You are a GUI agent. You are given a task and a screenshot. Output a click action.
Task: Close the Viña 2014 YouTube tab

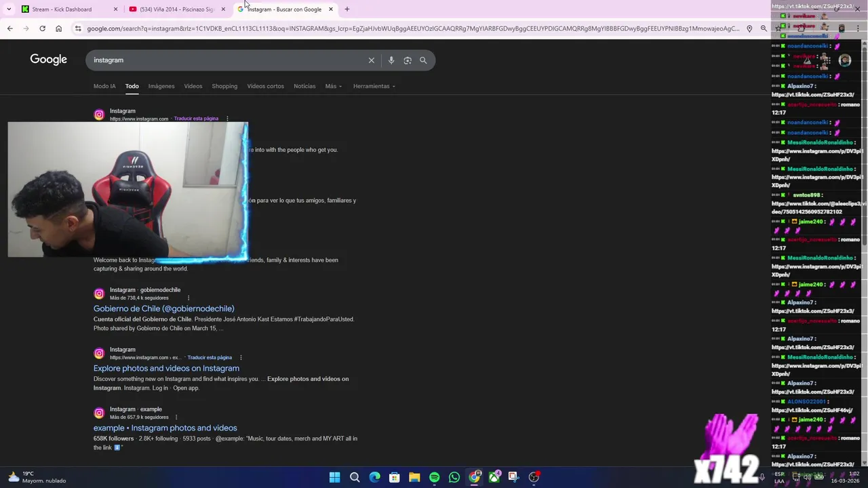[x=223, y=9]
